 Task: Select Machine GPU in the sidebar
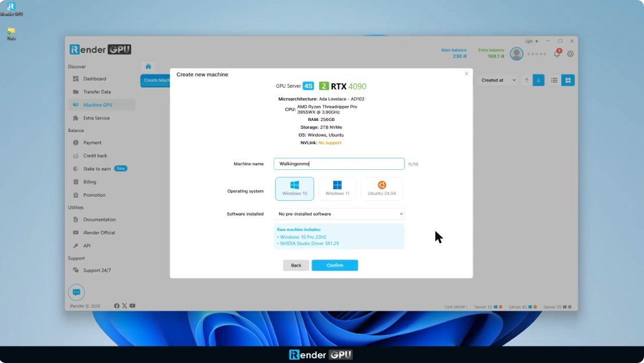[x=102, y=105]
